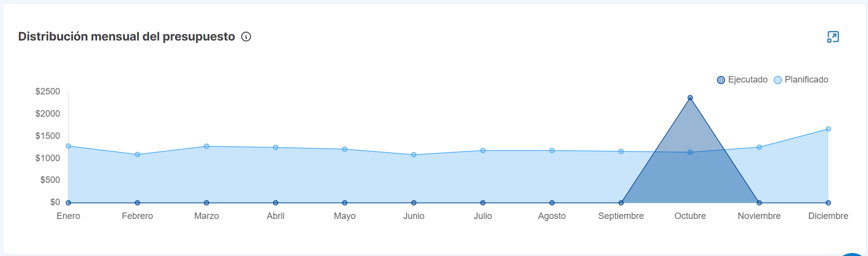Select the Planificado point above Junio
Image resolution: width=868 pixels, height=256 pixels.
pos(414,155)
